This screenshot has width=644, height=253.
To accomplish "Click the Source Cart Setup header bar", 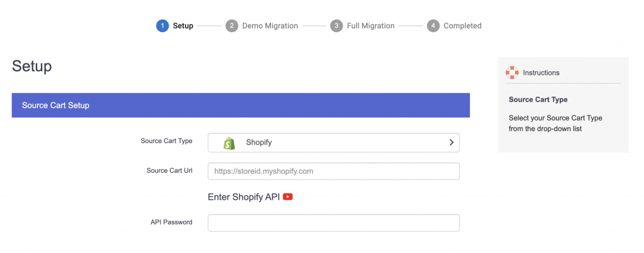I will click(x=241, y=105).
